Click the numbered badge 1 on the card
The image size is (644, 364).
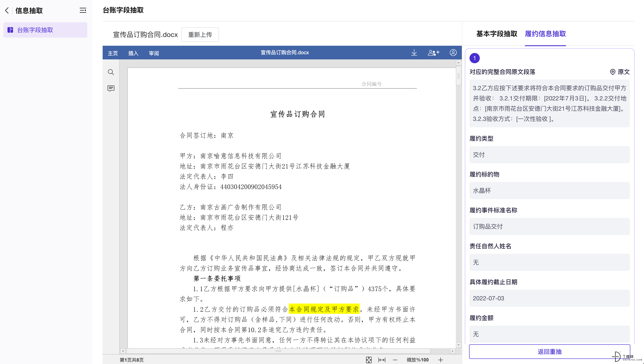(474, 58)
